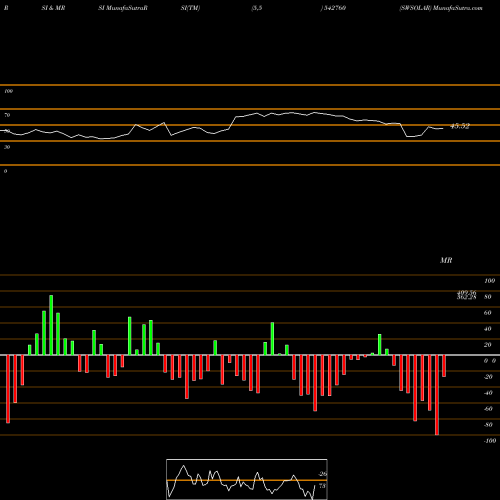The image size is (500, 500).
Task: Click the -60 axis label of the MR chart
Action: (x=488, y=409)
